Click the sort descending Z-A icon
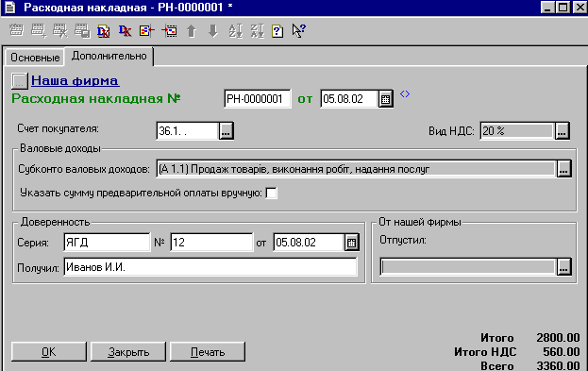 coord(258,31)
